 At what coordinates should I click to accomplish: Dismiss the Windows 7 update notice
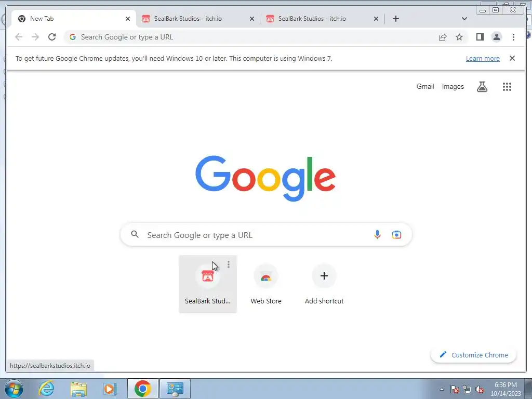point(512,58)
